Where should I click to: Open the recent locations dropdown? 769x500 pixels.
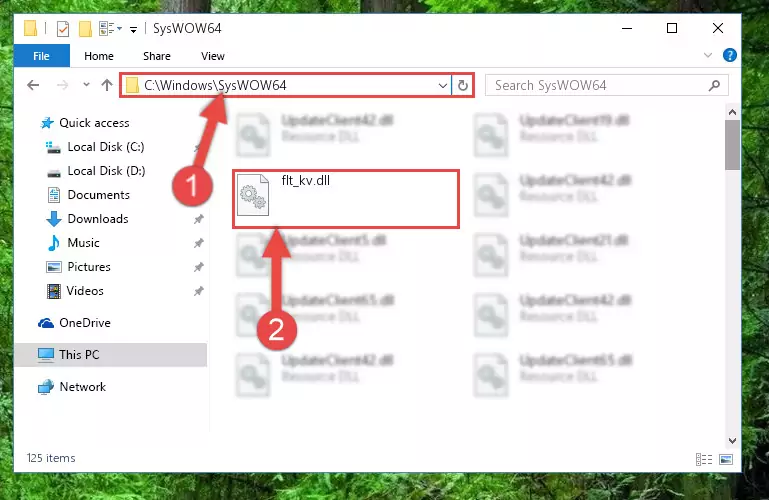(86, 85)
